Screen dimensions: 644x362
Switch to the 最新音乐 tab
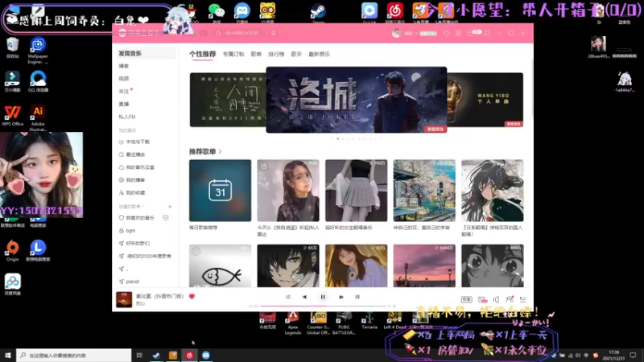point(319,54)
